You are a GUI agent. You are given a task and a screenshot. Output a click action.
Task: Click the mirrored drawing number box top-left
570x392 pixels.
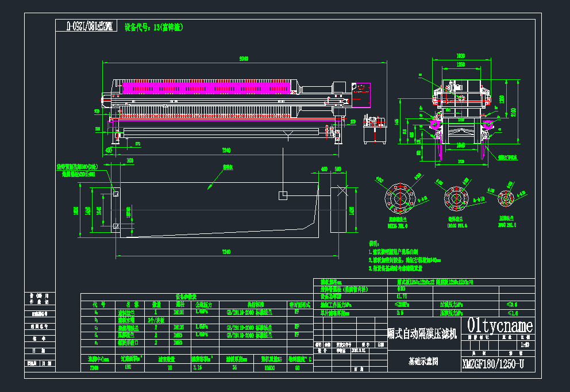[x=87, y=26]
